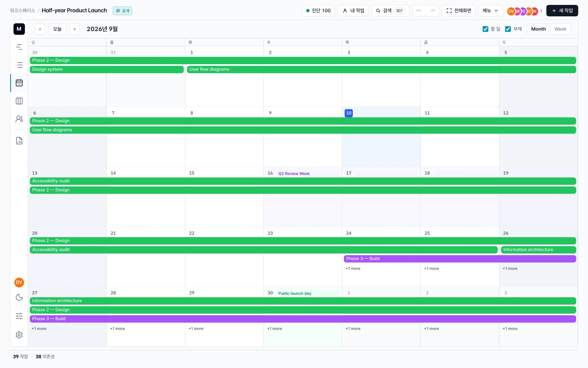
Task: Click the 검색 search field
Action: [x=390, y=11]
